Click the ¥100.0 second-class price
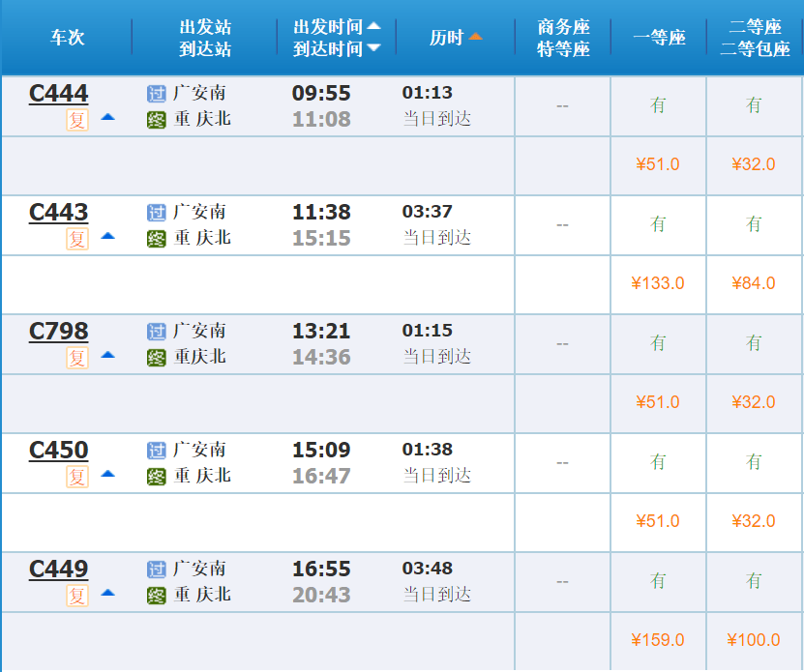 click(x=754, y=640)
